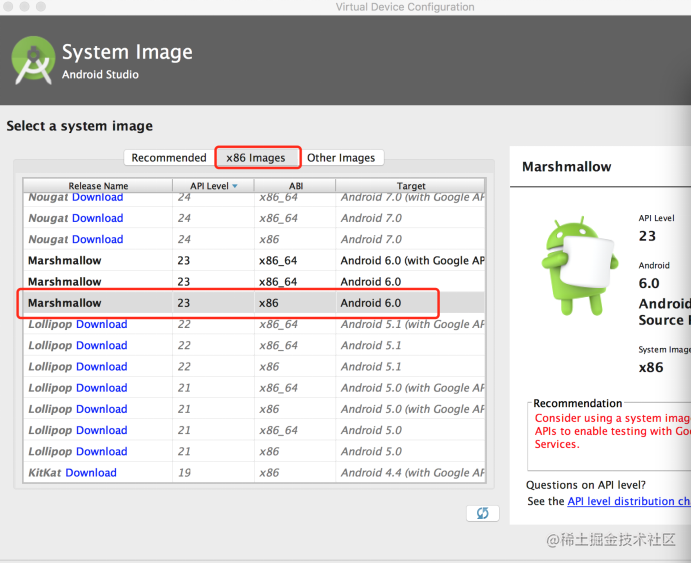The height and width of the screenshot is (564, 692).
Task: Sort by the Target column header
Action: point(410,186)
